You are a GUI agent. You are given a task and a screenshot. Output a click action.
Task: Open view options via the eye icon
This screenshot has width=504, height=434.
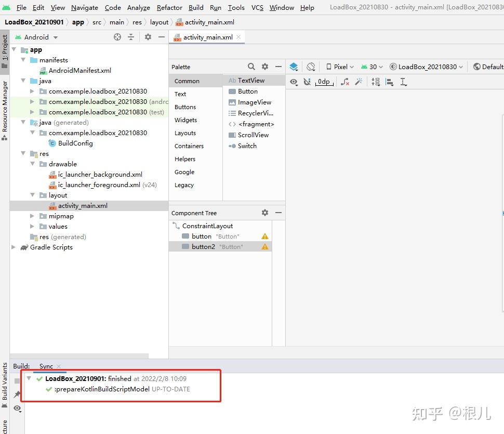tap(294, 82)
